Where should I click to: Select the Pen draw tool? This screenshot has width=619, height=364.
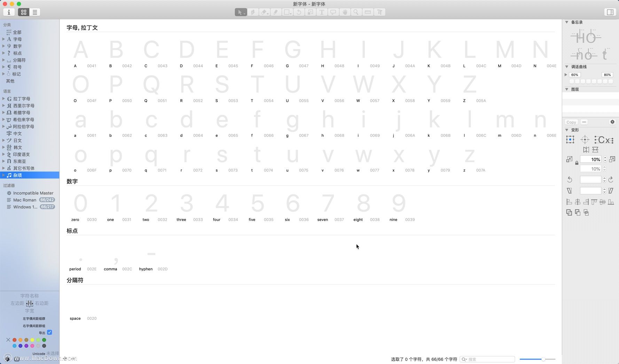tap(253, 12)
